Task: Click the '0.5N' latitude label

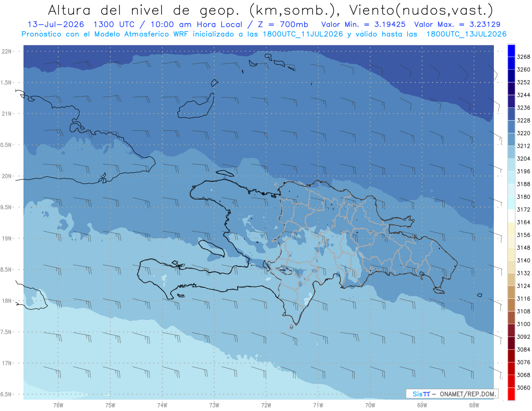Action: [x=6, y=145]
